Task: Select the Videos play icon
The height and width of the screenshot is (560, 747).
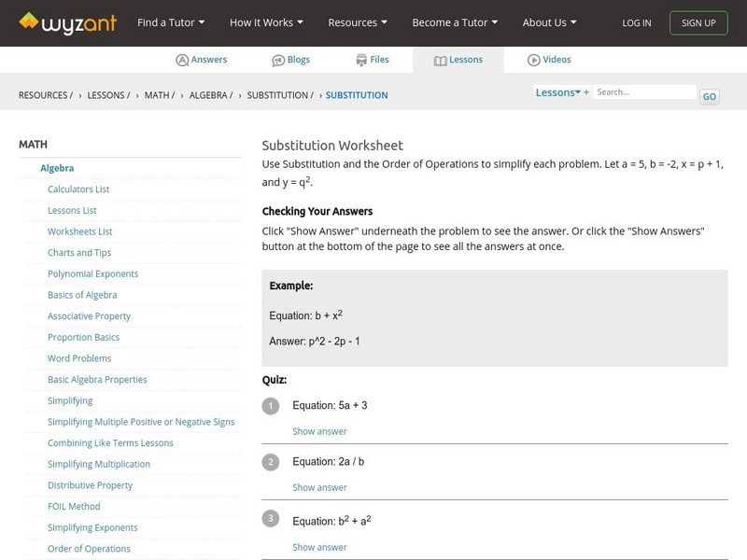Action: (533, 59)
